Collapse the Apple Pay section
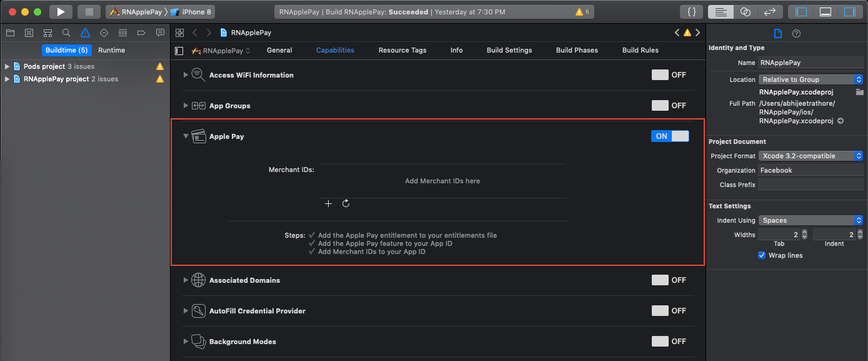The image size is (868, 361). click(186, 136)
